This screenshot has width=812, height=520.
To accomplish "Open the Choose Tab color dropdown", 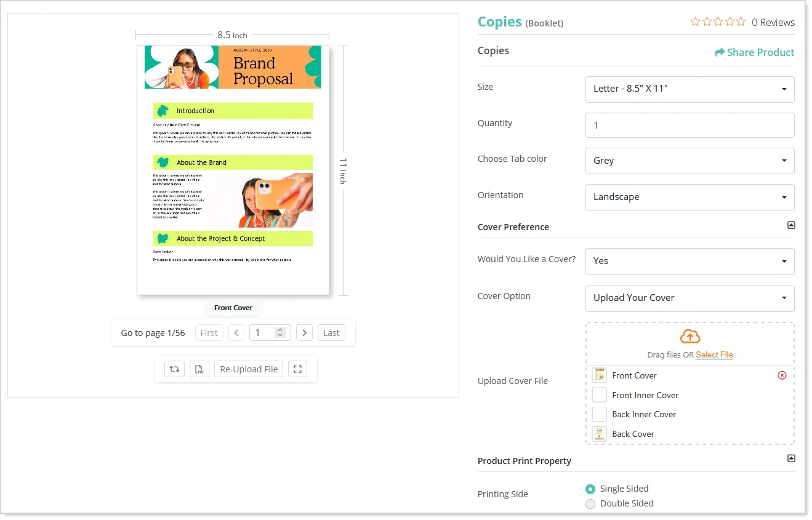I will click(689, 161).
